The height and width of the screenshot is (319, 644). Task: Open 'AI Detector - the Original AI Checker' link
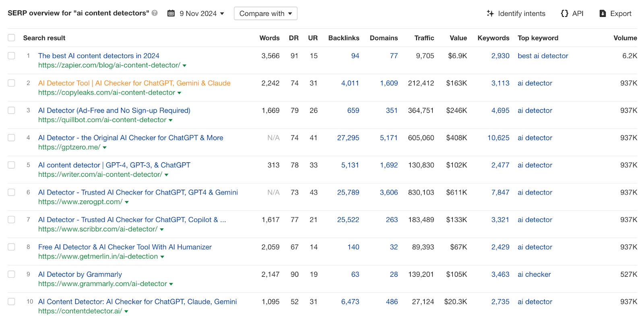(131, 138)
